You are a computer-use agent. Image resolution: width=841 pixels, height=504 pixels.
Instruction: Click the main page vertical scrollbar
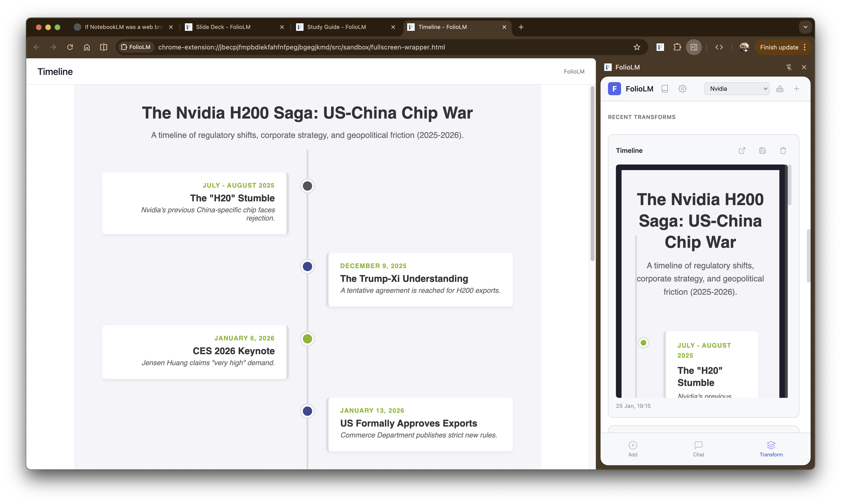point(592,173)
